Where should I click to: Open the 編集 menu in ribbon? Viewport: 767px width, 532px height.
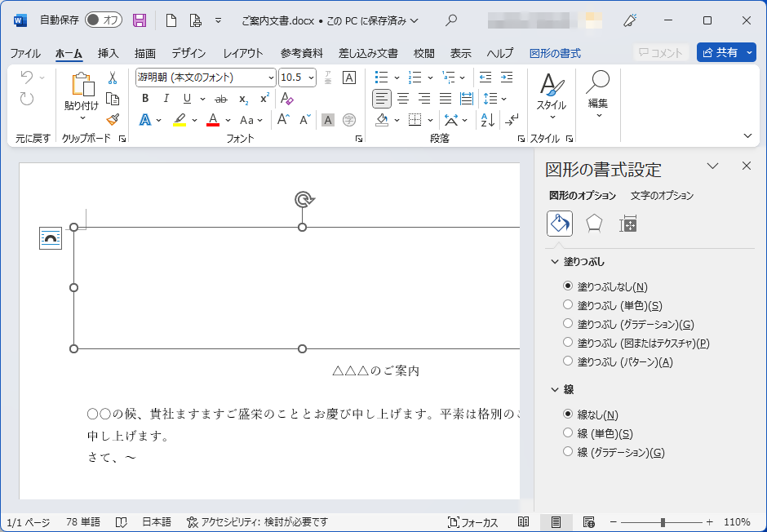[596, 98]
